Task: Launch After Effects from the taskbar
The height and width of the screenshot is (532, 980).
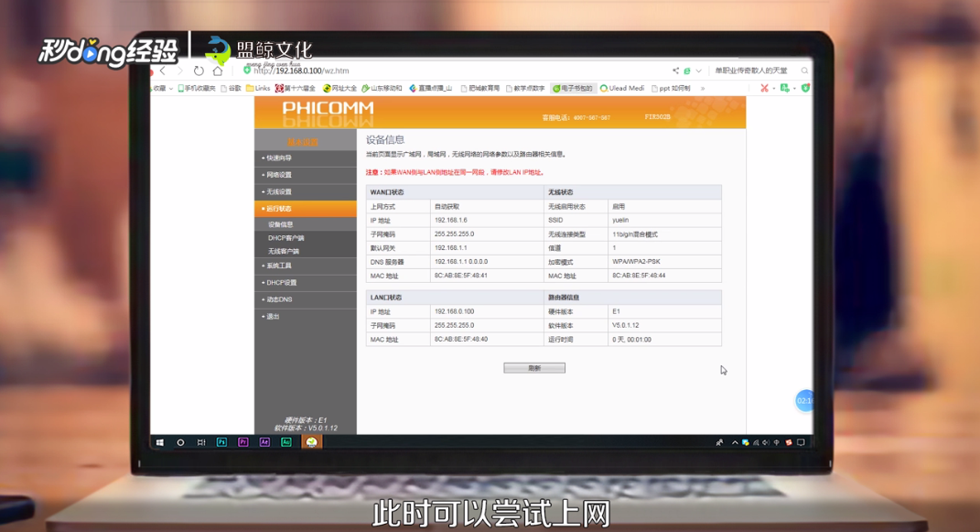Action: pyautogui.click(x=264, y=442)
